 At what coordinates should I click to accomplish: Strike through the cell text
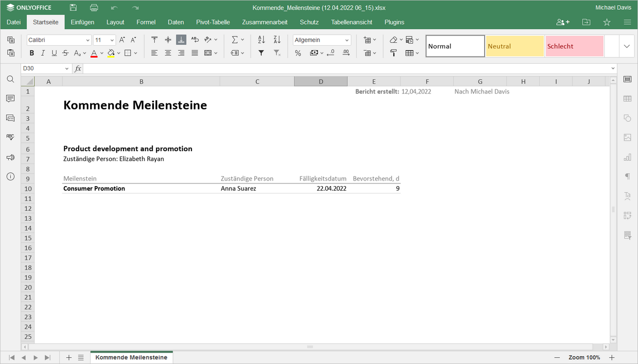pyautogui.click(x=65, y=53)
